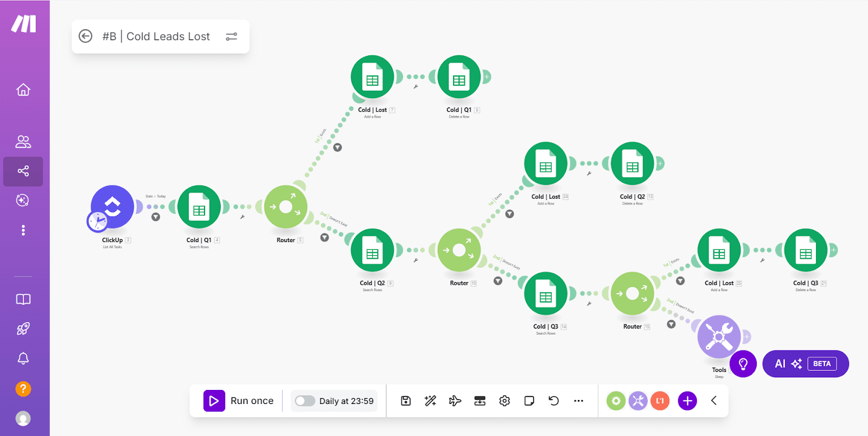Open scenario settings gear icon
The height and width of the screenshot is (436, 868).
(505, 401)
